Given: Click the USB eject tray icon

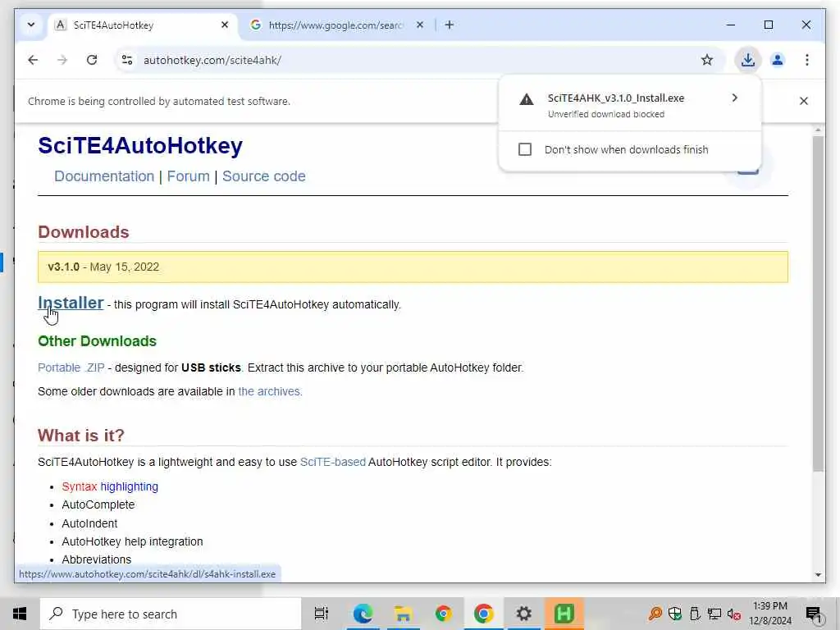Looking at the screenshot, I should pos(695,614).
